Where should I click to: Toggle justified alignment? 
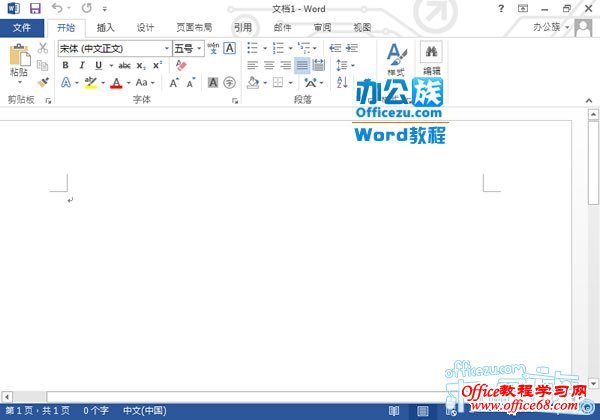click(302, 65)
